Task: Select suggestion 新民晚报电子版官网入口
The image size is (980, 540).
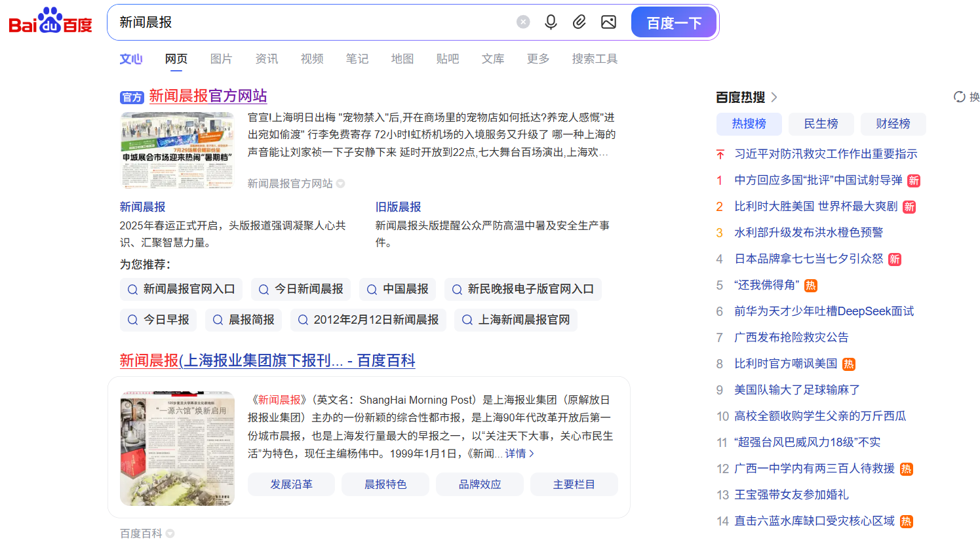Action: click(523, 289)
